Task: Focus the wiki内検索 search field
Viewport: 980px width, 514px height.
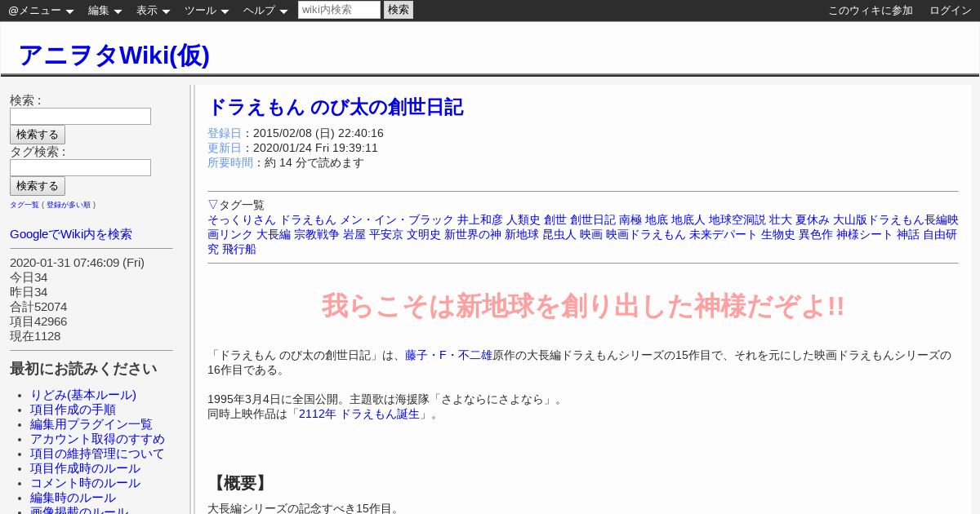Action: pyautogui.click(x=339, y=10)
